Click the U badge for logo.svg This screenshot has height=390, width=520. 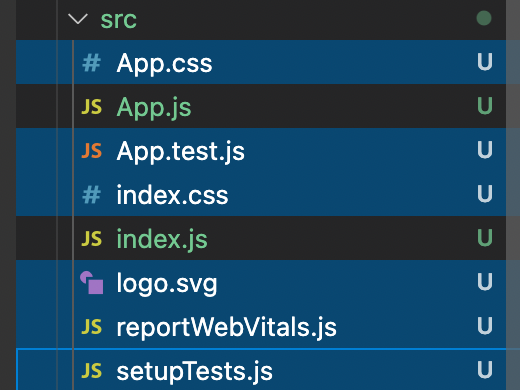485,282
